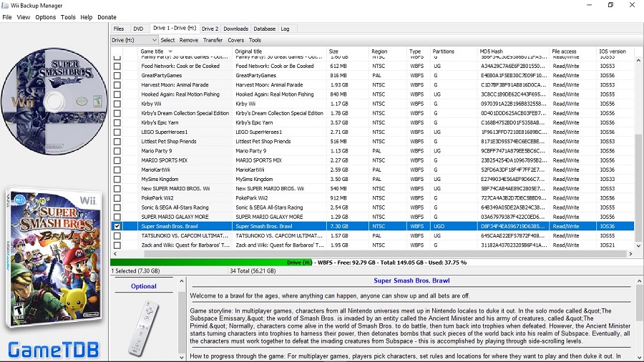Tick the checkbox for LEGO SuperHeroes1
The image size is (644, 362).
(x=117, y=132)
